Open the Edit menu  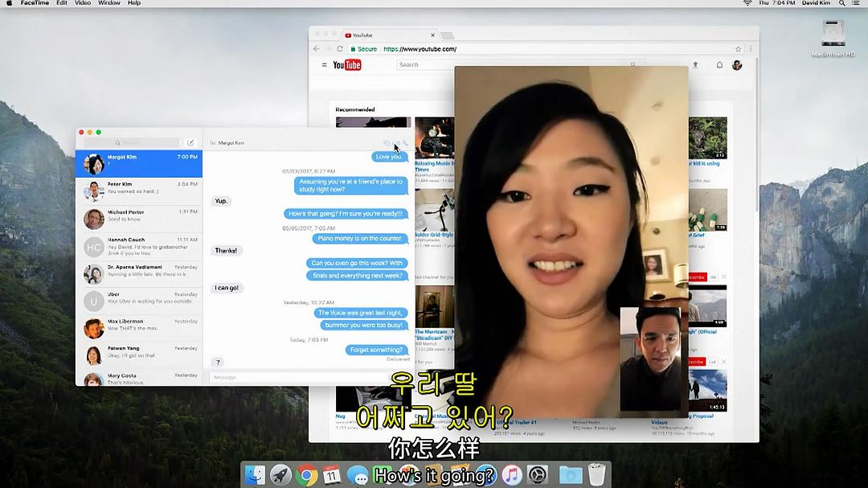tap(61, 3)
